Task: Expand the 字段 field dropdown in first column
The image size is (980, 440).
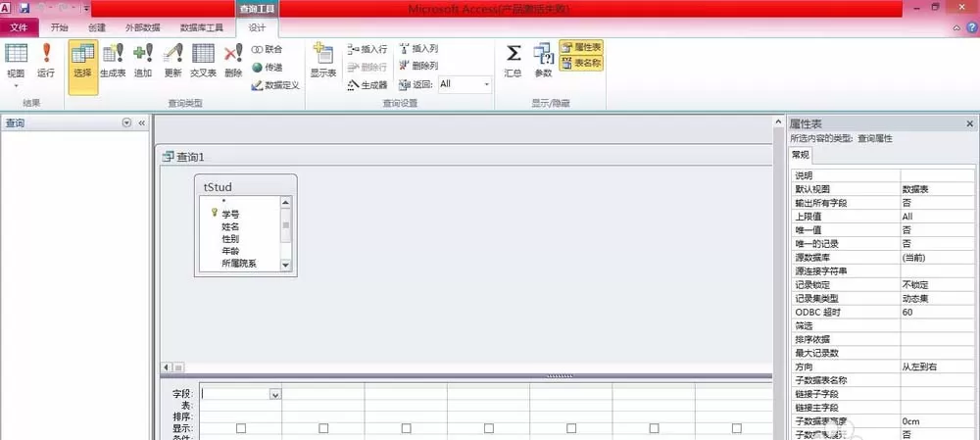Action: [x=275, y=394]
